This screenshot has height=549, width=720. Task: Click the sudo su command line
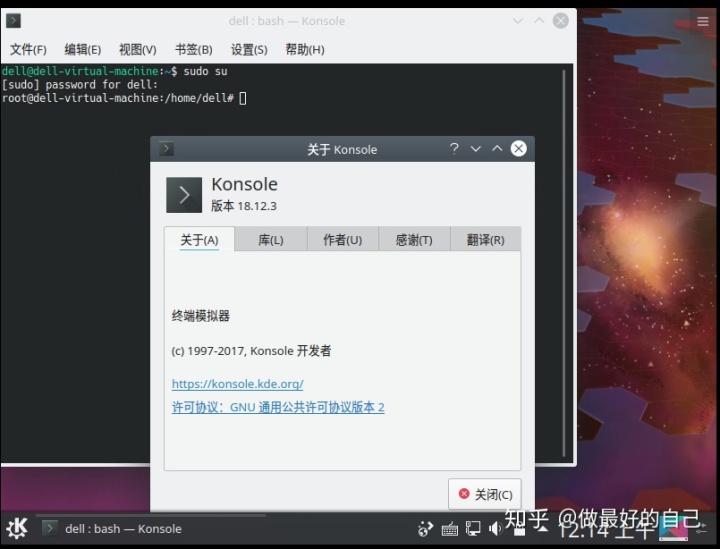coord(205,71)
